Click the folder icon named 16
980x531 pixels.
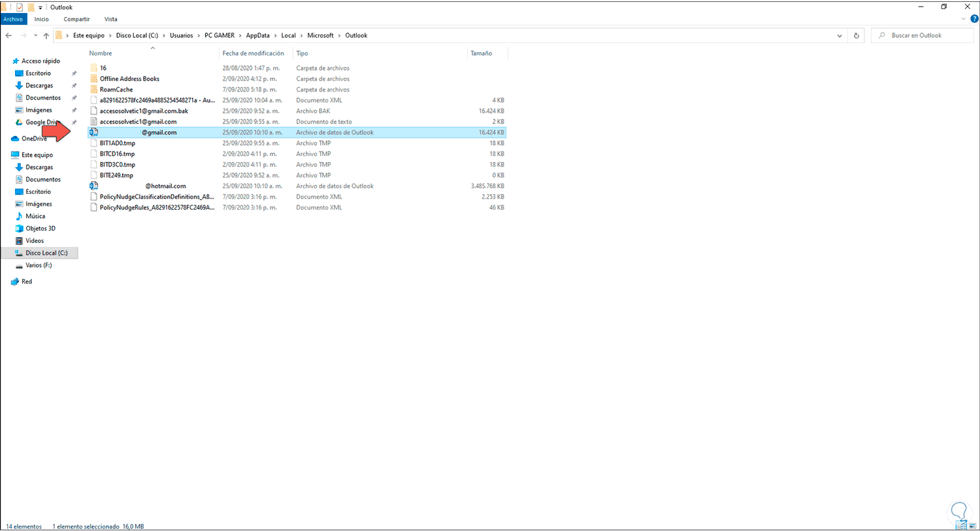(94, 68)
